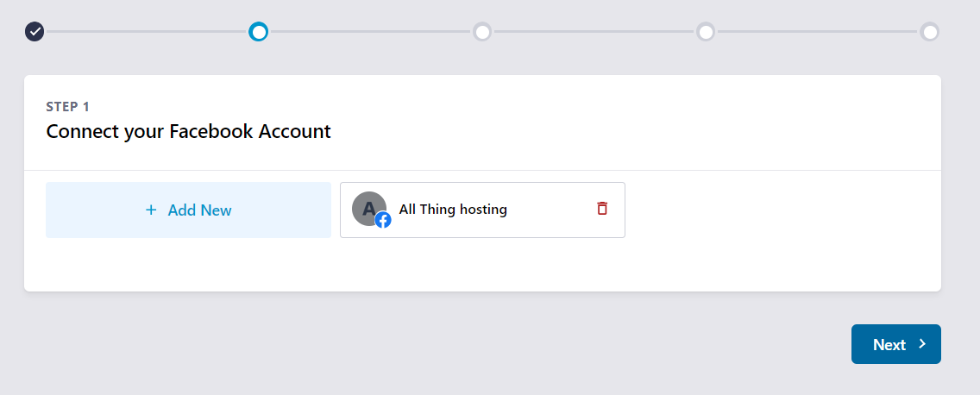The image size is (980, 395).
Task: Click the Add New account button text
Action: click(x=199, y=210)
